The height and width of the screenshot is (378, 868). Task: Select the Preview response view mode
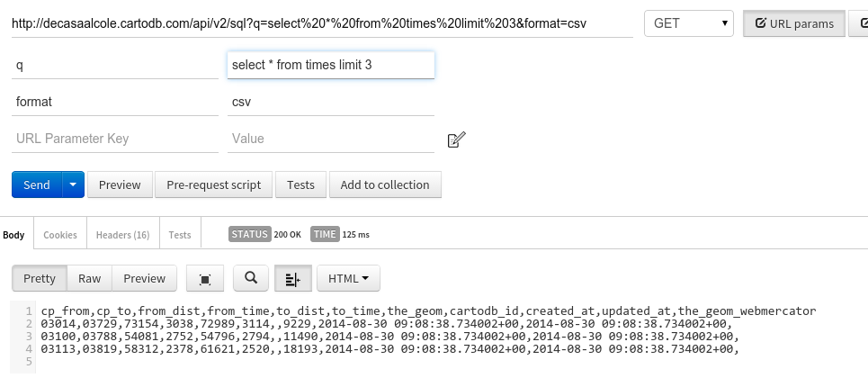point(145,278)
